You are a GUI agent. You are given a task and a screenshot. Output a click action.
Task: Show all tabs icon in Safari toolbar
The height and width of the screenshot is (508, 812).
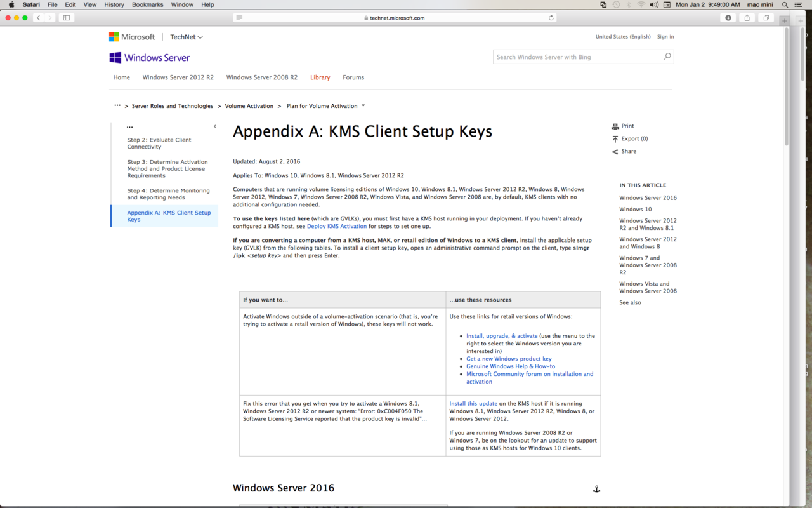coord(766,18)
